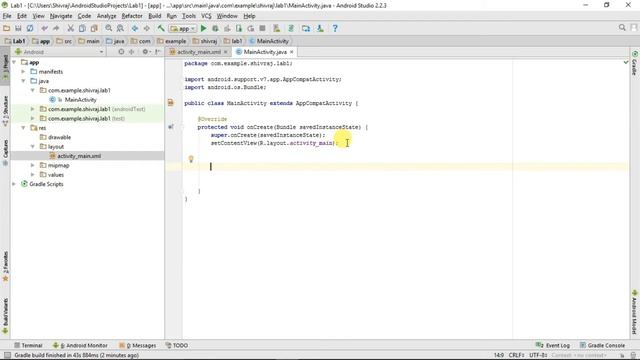Click the Search Everywhere magnifier icon
Screen dimensions: 640x360
(622, 27)
